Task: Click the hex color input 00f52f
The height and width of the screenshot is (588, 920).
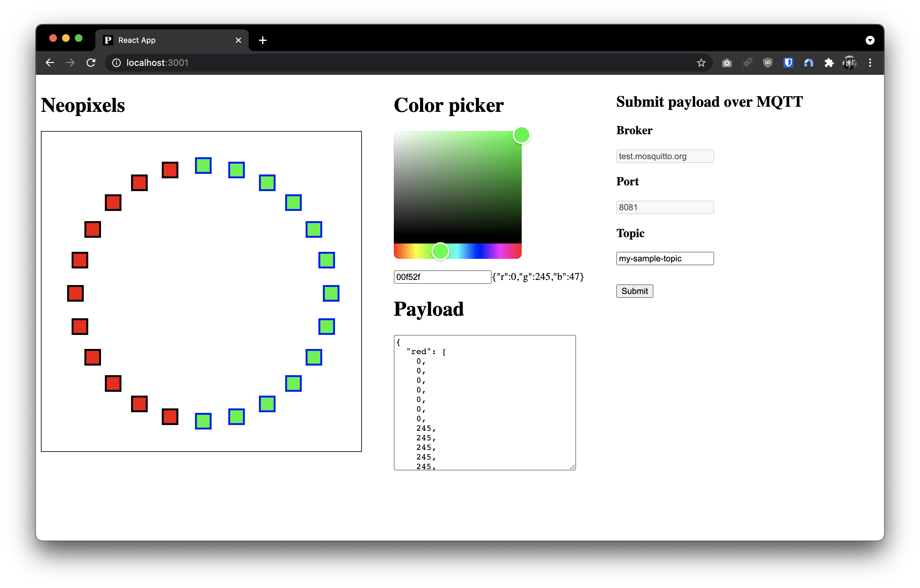Action: (x=442, y=277)
